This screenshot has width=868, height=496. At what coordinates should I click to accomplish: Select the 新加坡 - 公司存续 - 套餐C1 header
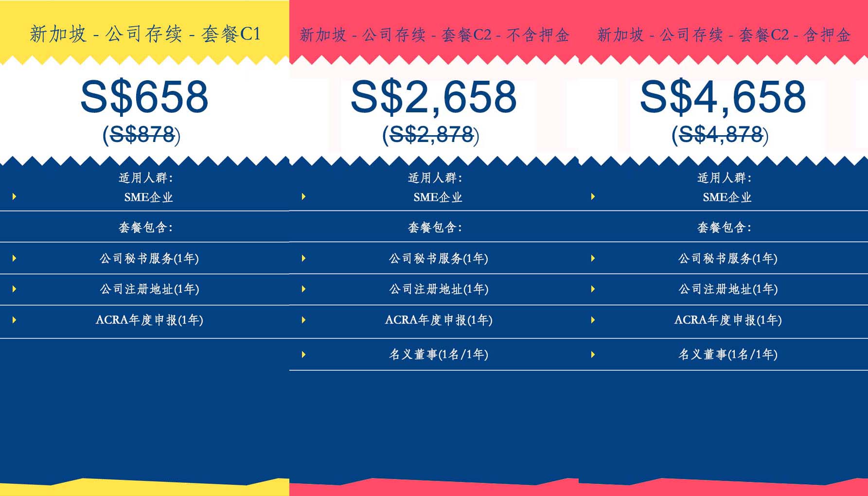coord(145,34)
